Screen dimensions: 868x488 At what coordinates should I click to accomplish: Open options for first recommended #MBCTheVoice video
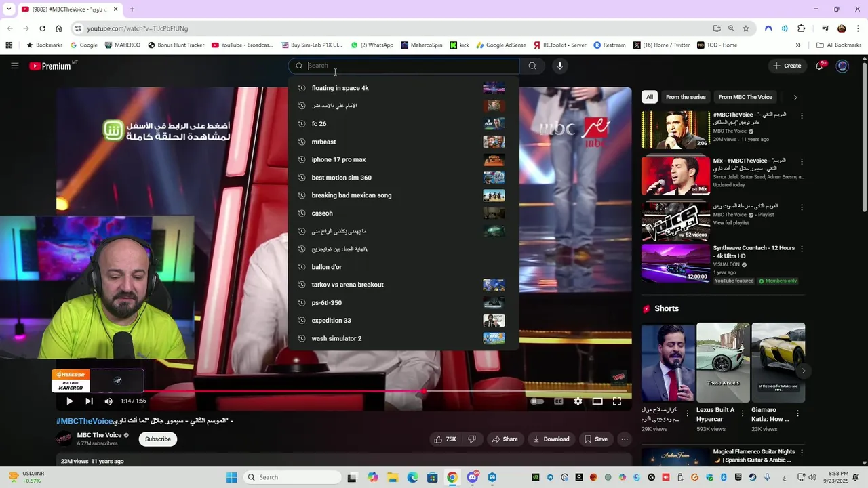tap(802, 116)
